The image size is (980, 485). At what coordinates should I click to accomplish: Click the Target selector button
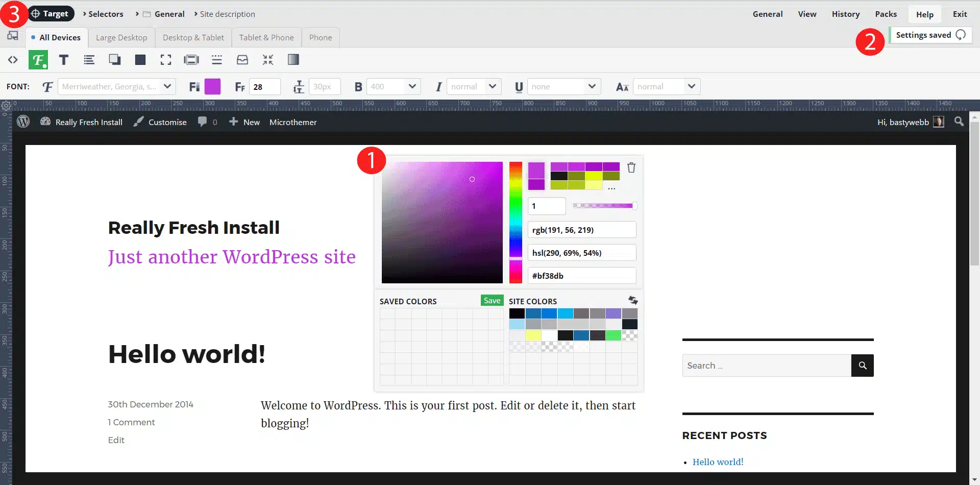(x=50, y=14)
